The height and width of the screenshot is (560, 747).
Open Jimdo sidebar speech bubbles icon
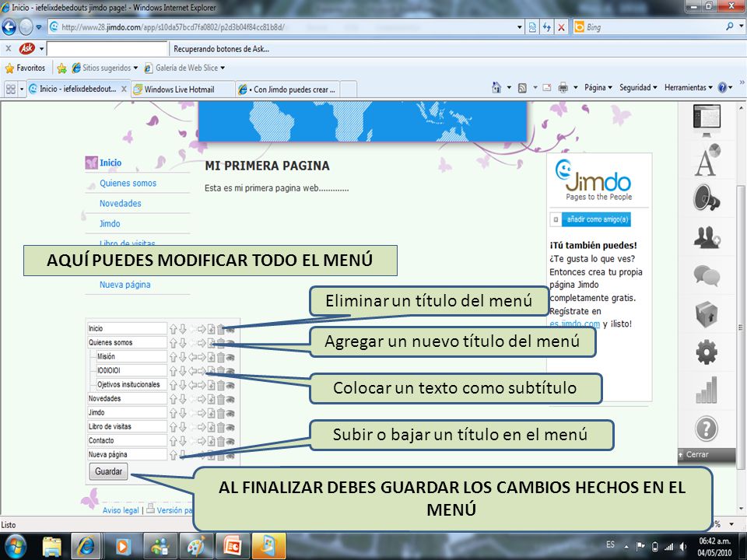click(707, 275)
